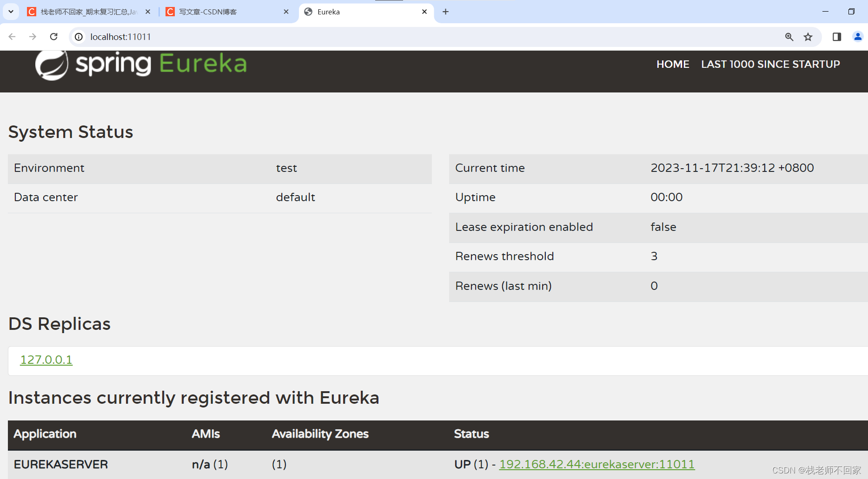
Task: Open the HOME navigation link
Action: click(x=673, y=64)
